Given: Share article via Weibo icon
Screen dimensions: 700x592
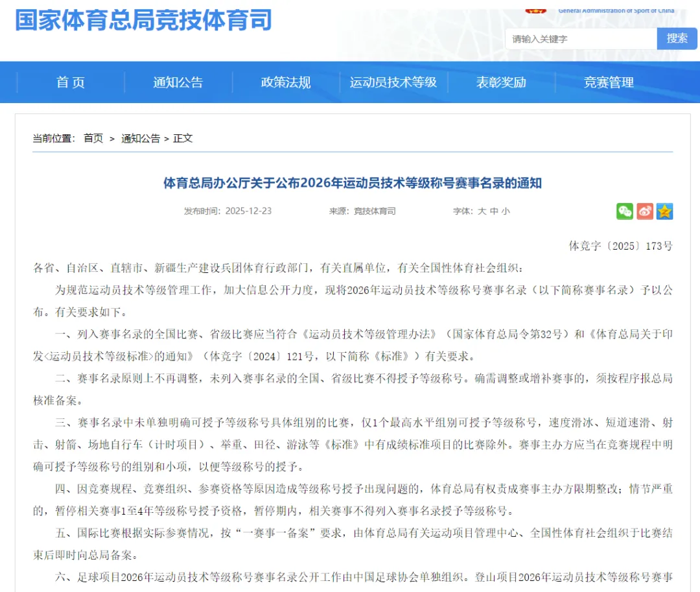Looking at the screenshot, I should coord(645,211).
